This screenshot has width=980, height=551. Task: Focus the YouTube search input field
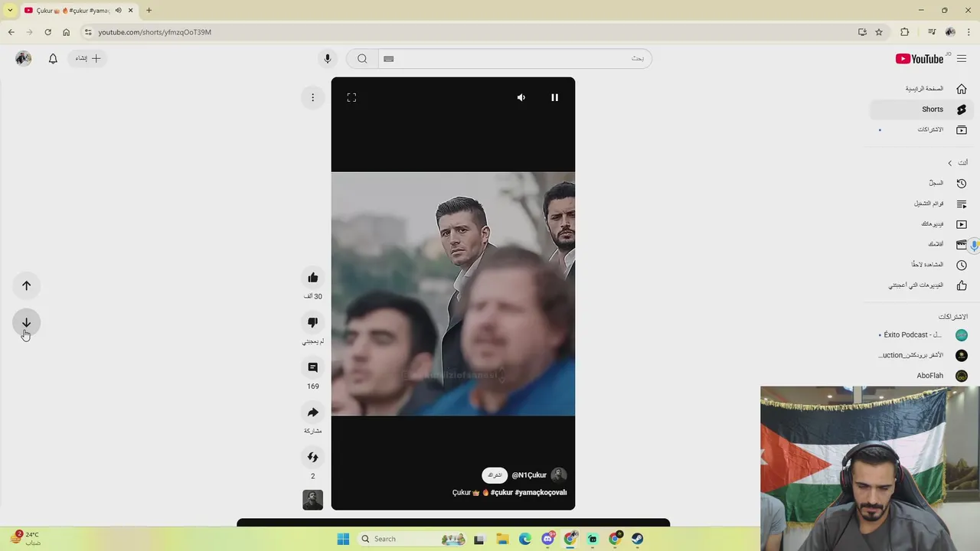coord(514,59)
